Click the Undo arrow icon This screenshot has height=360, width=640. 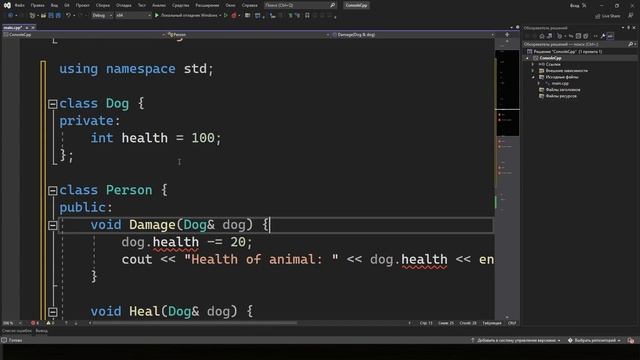[x=68, y=16]
